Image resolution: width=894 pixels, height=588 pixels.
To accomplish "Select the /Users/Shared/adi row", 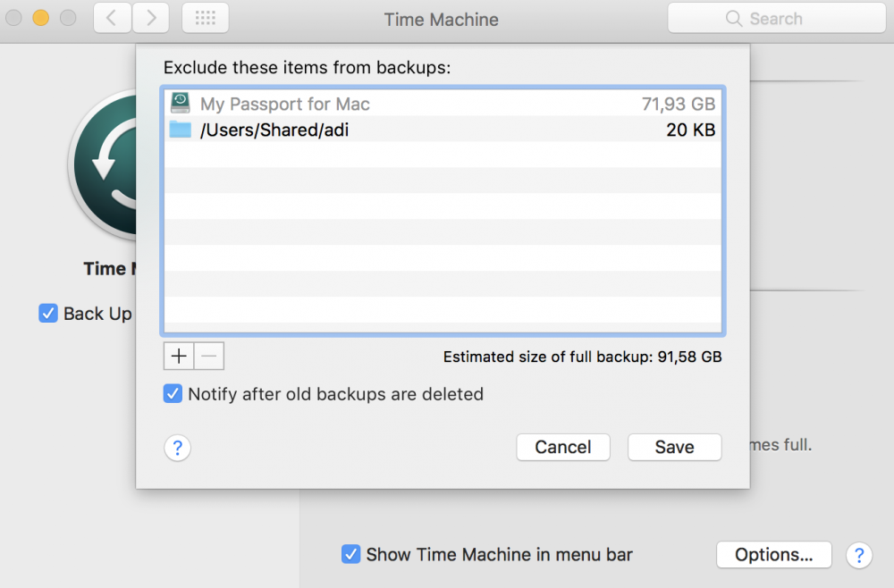I will tap(443, 130).
